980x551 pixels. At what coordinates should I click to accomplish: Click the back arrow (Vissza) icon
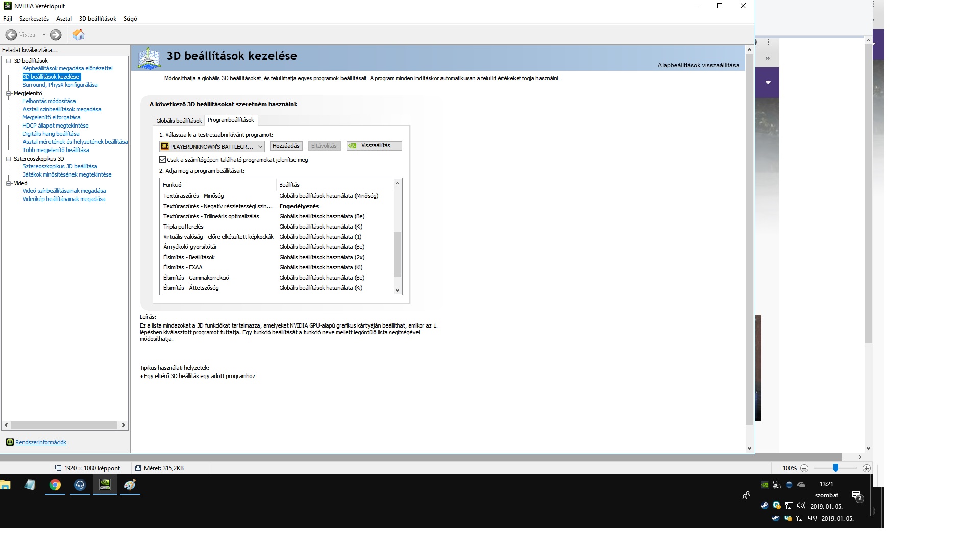11,35
